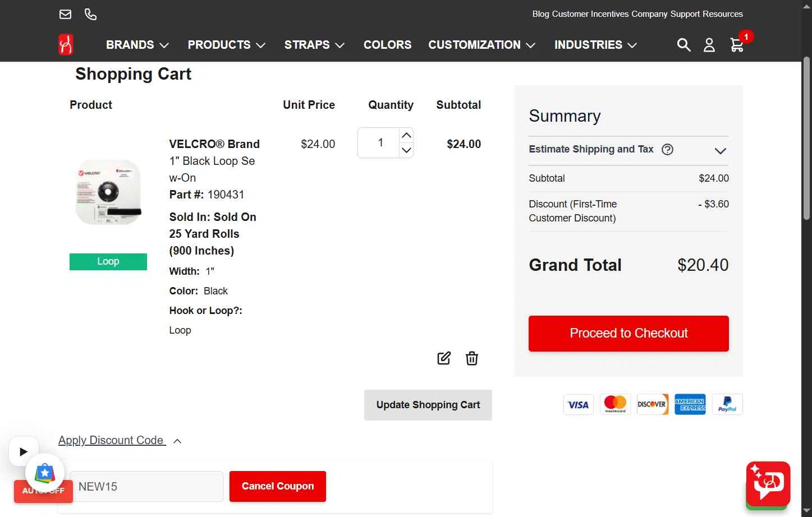Click the email envelope icon

(65, 14)
